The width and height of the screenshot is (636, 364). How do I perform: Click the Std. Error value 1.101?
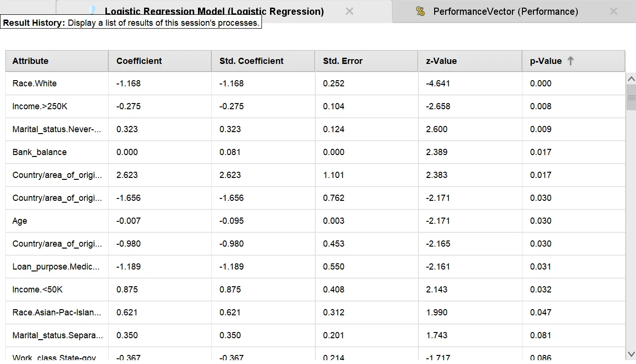click(x=367, y=175)
